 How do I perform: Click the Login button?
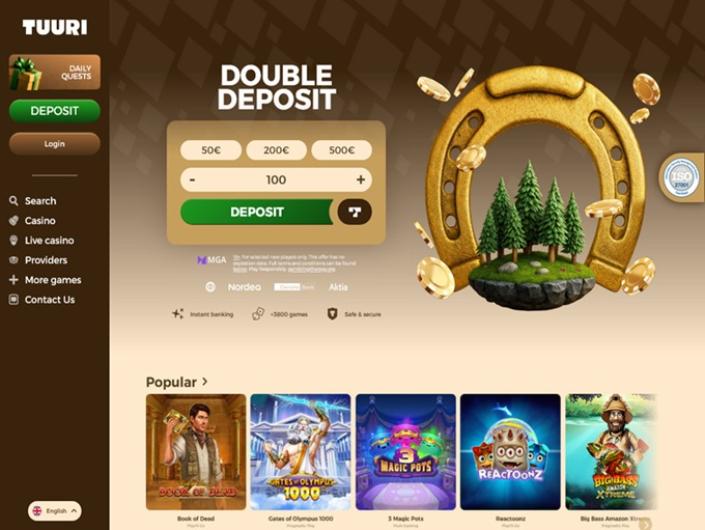(55, 144)
